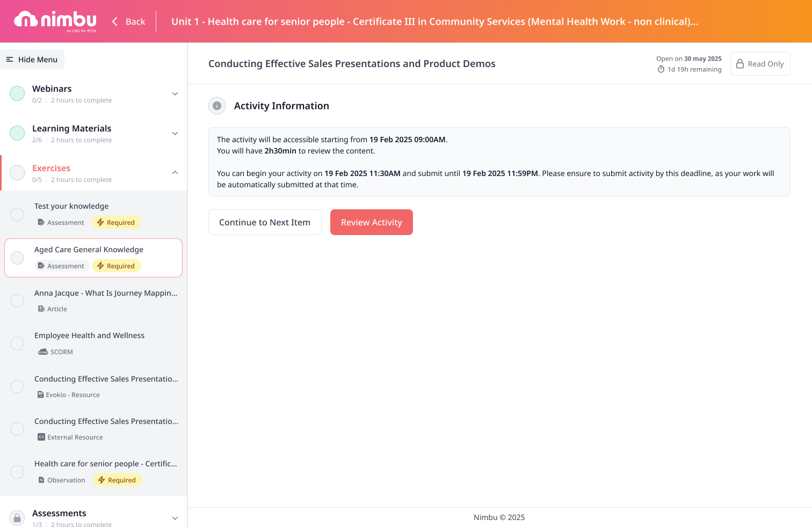
Task: Toggle completion circle for Anna Jacque article
Action: click(x=17, y=301)
